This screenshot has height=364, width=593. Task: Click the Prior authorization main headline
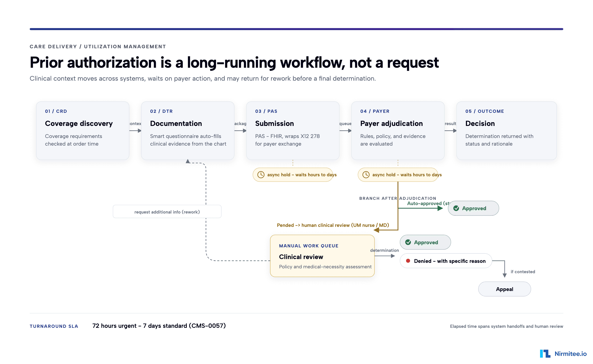point(234,63)
